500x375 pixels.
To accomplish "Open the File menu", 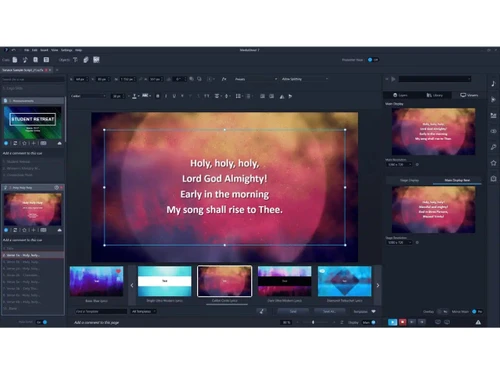I will tap(27, 50).
